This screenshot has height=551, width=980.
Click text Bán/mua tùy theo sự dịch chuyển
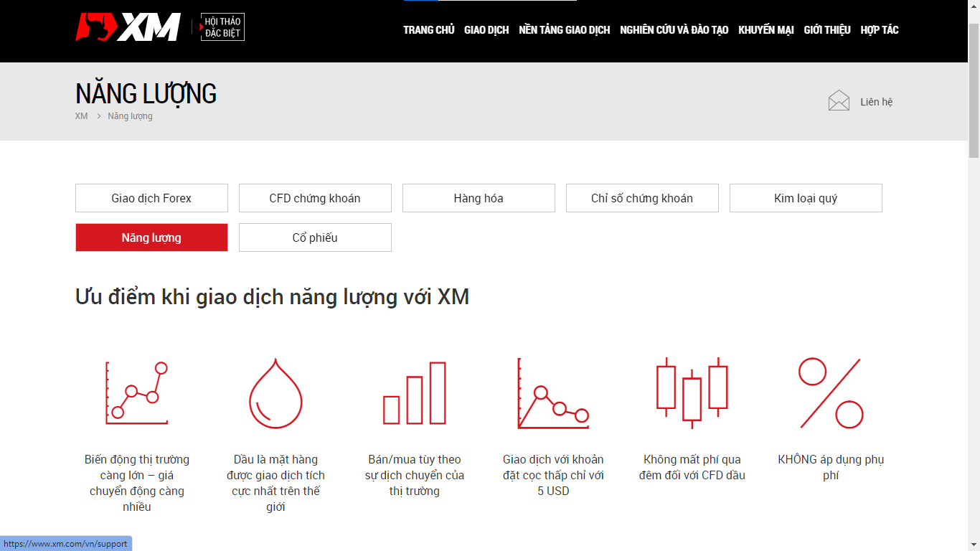pyautogui.click(x=415, y=475)
